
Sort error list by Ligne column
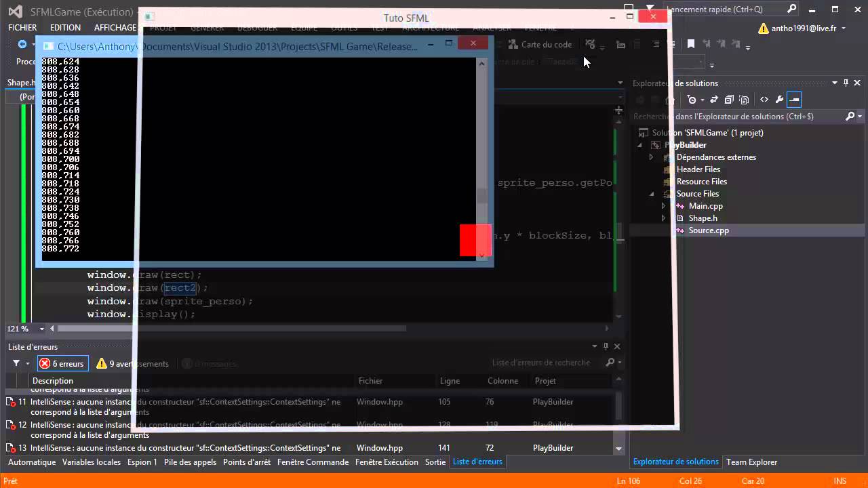tap(450, 381)
